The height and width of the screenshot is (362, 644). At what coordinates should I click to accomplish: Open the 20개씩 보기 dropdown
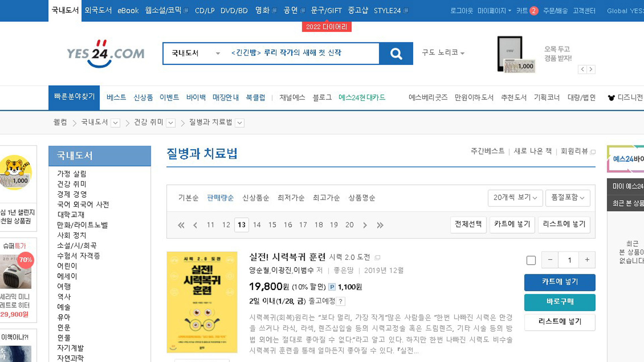pyautogui.click(x=515, y=198)
